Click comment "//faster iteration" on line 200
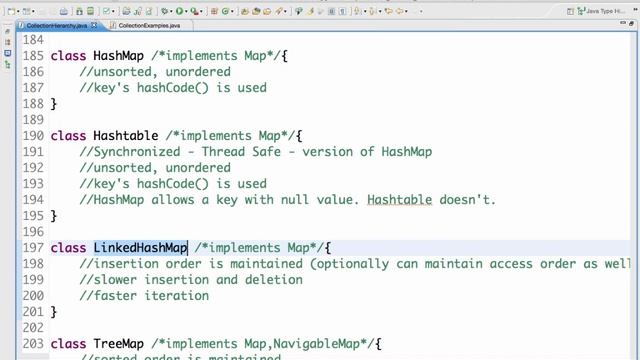 pos(144,296)
